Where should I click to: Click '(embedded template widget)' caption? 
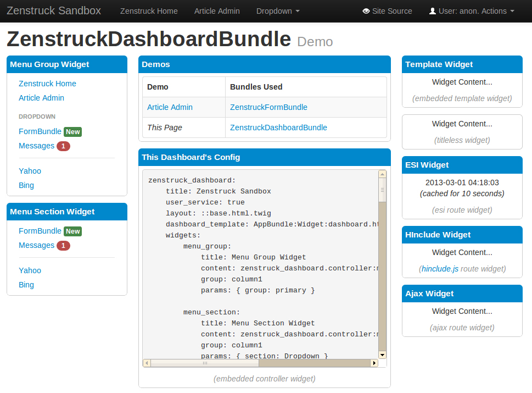pos(462,98)
